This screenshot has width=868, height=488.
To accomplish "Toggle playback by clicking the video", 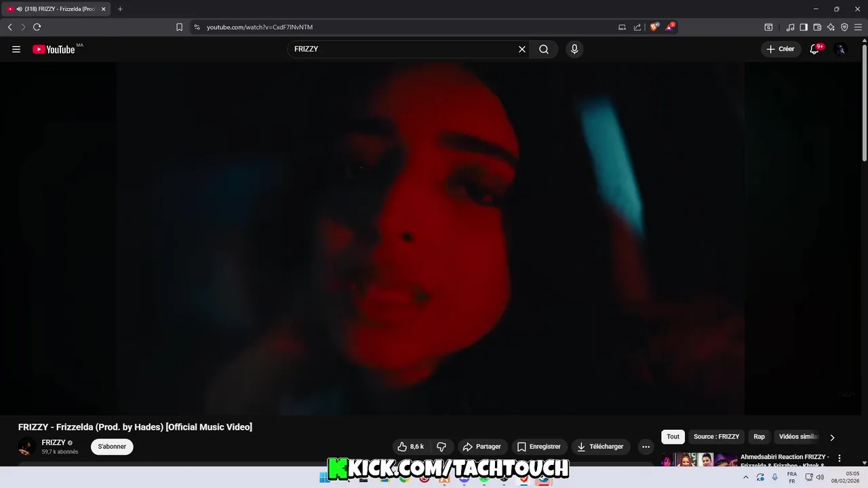I will 430,238.
